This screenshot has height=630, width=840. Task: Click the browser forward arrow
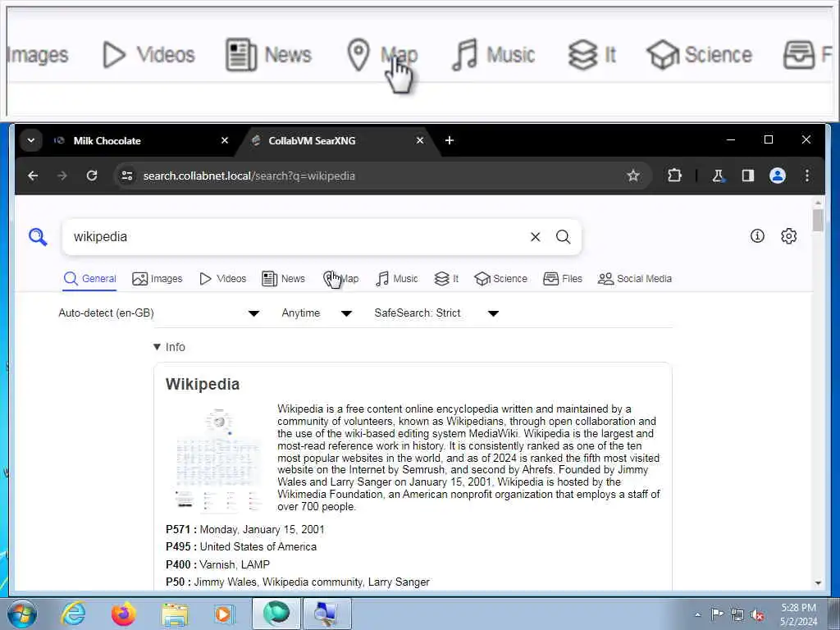click(x=62, y=176)
